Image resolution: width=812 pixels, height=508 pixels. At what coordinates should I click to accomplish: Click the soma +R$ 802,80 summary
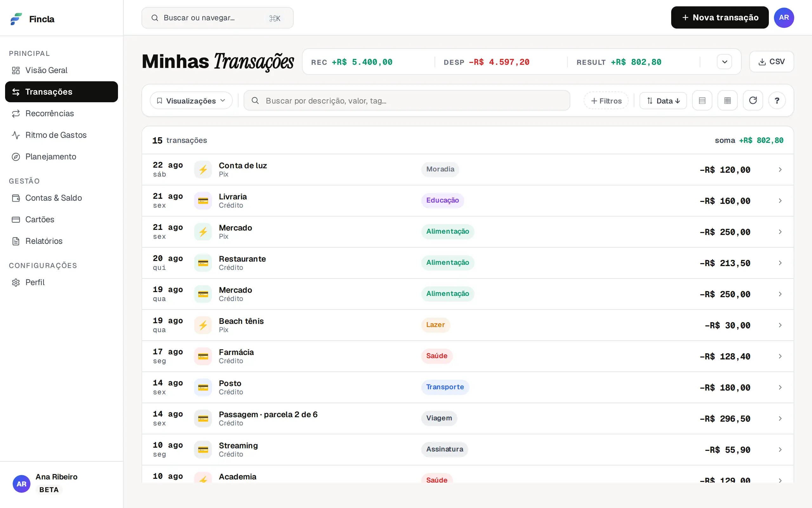(x=749, y=140)
